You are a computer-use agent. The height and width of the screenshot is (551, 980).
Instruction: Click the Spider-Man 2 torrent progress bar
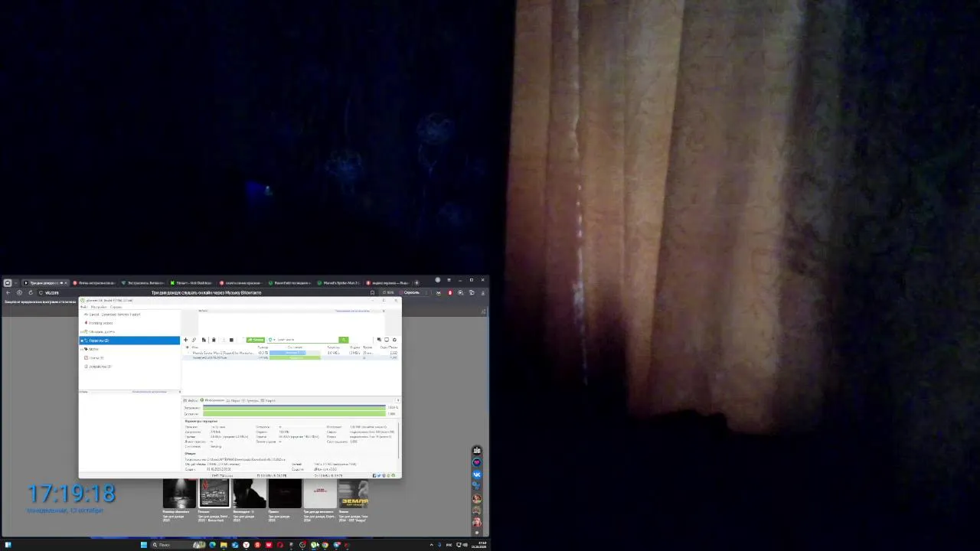click(294, 353)
